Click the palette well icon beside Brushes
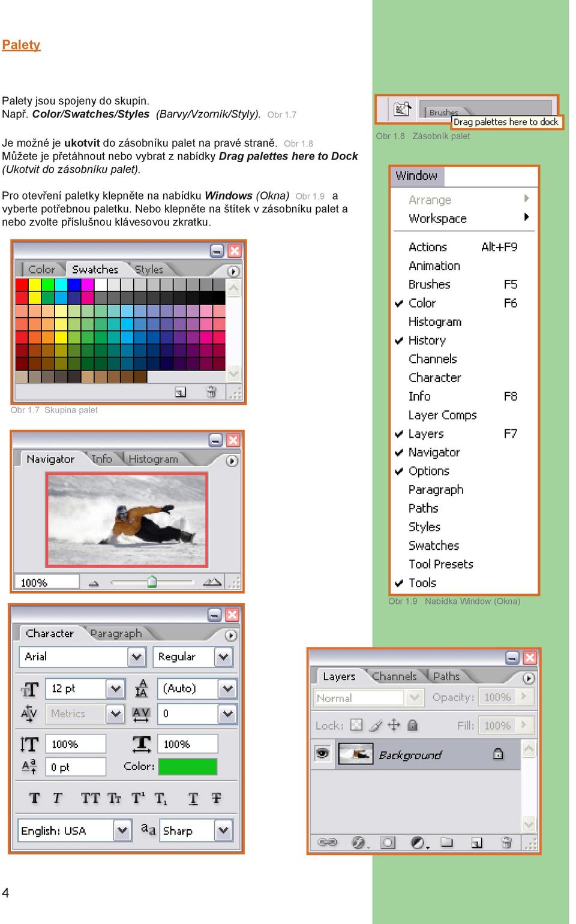The width and height of the screenshot is (576, 924). (401, 109)
